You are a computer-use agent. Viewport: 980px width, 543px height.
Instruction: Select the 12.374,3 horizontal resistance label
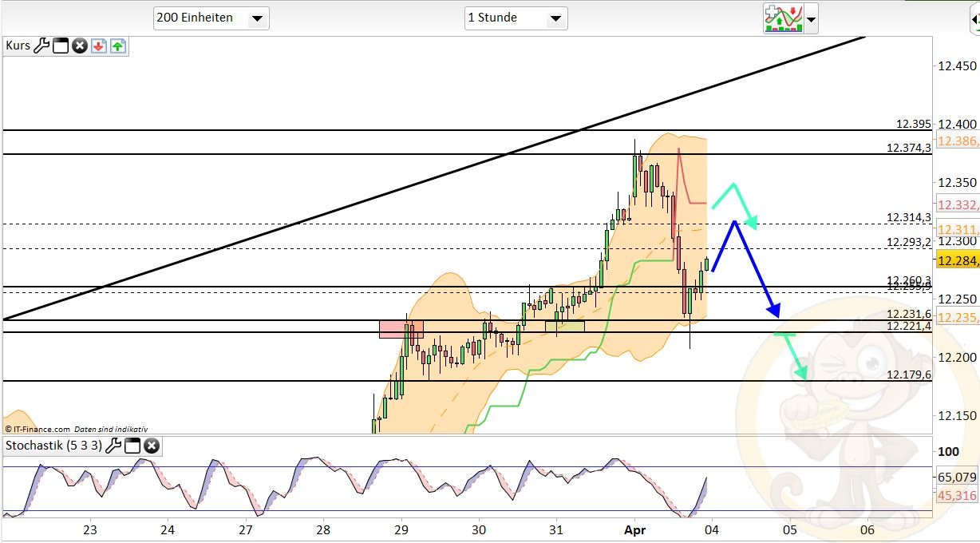(x=908, y=148)
